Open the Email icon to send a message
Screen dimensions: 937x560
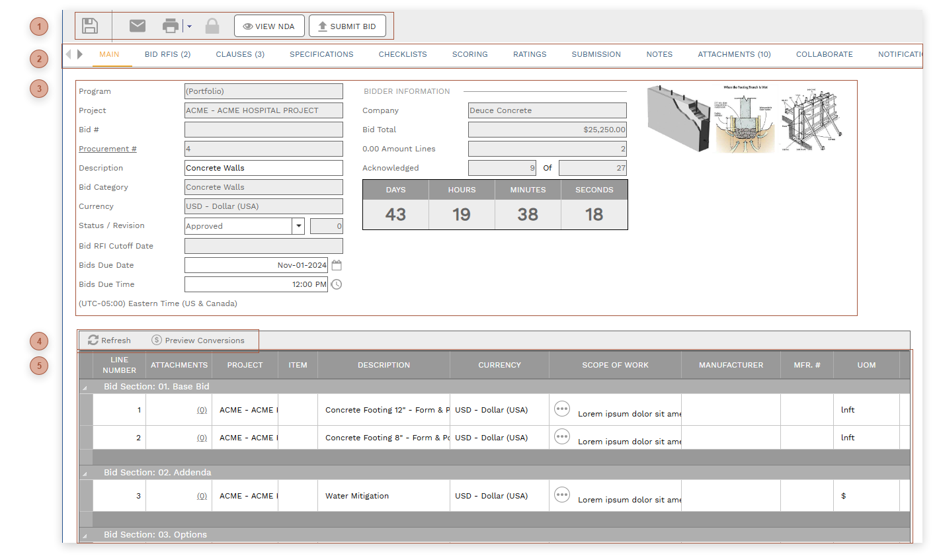point(137,25)
